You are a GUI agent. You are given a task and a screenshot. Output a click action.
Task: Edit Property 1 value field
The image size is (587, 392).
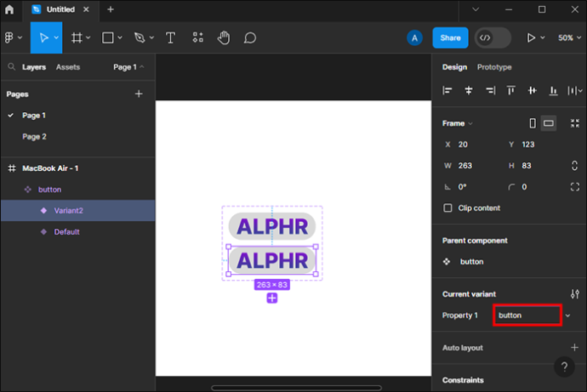pyautogui.click(x=527, y=315)
